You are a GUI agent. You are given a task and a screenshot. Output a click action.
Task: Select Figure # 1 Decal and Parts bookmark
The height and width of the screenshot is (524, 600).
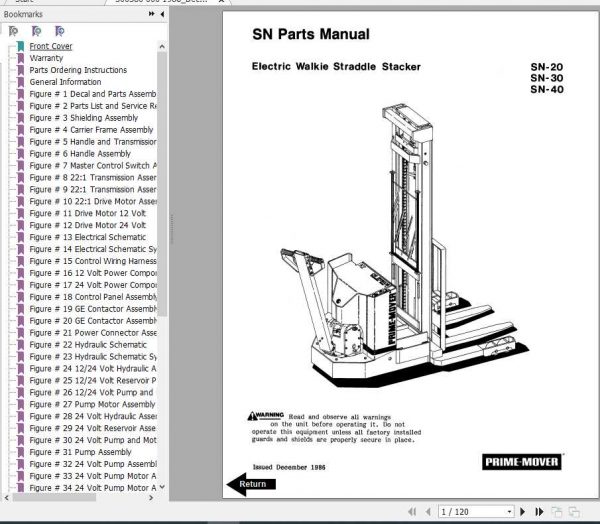click(x=93, y=94)
